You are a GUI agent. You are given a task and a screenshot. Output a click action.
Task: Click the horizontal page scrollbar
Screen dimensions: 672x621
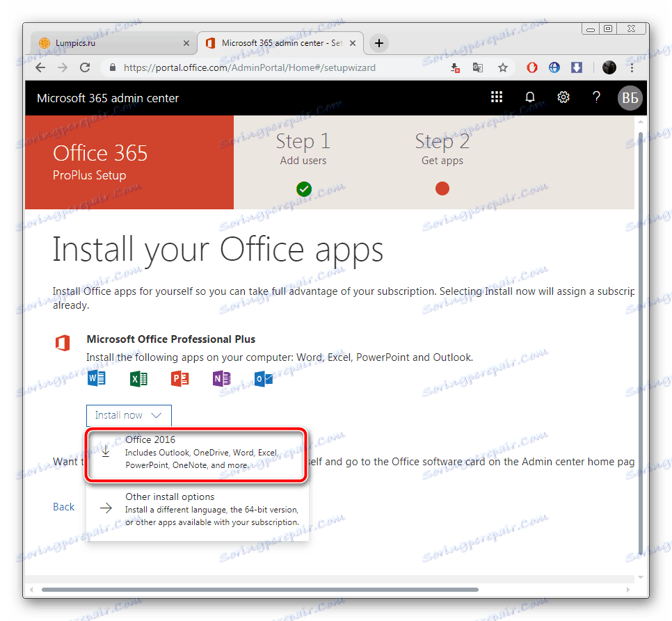(259, 589)
